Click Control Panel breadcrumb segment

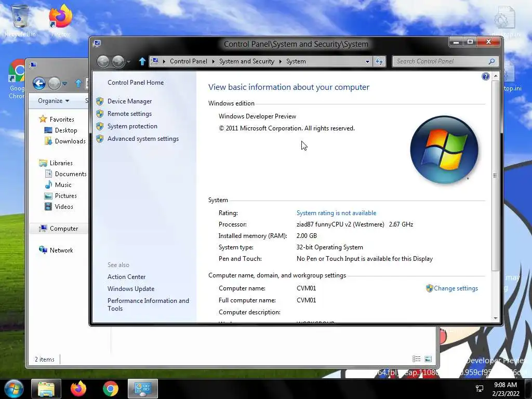pos(188,61)
